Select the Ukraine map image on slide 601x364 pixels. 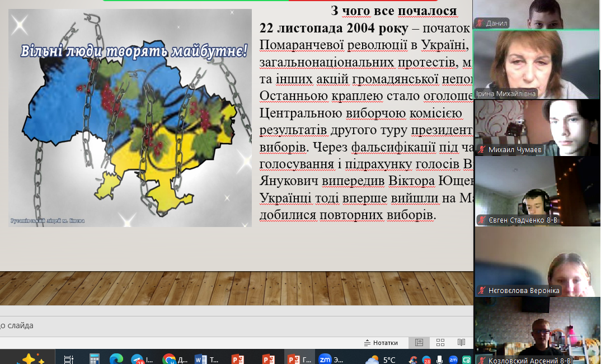pos(130,118)
